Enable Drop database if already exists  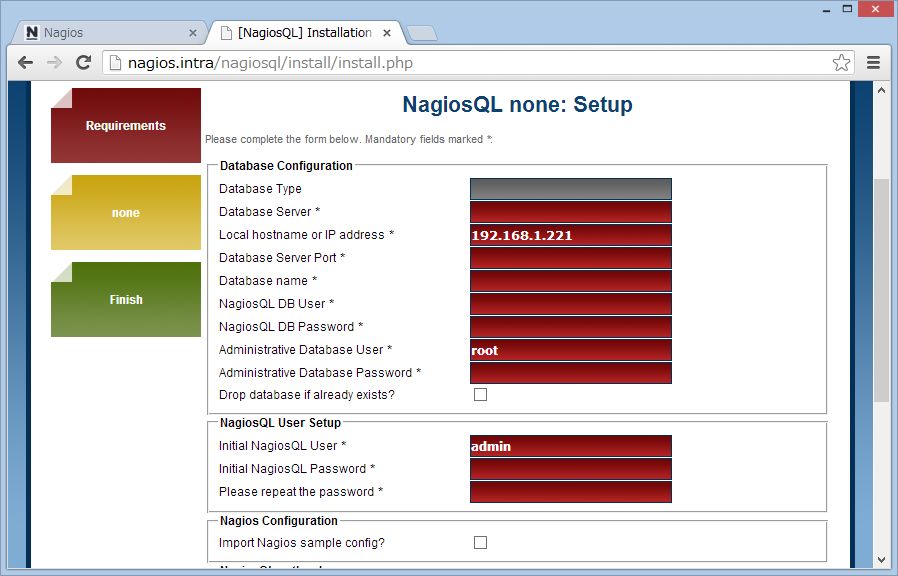pyautogui.click(x=480, y=394)
